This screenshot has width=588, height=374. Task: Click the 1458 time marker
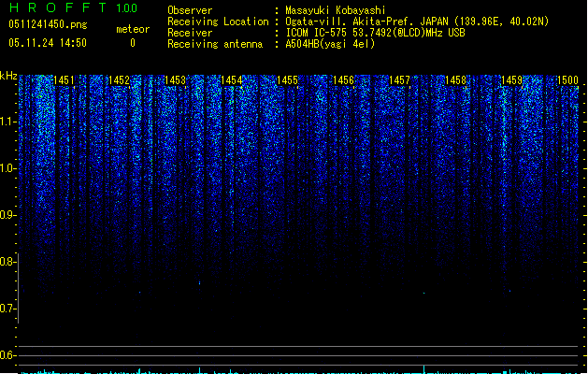tap(455, 80)
